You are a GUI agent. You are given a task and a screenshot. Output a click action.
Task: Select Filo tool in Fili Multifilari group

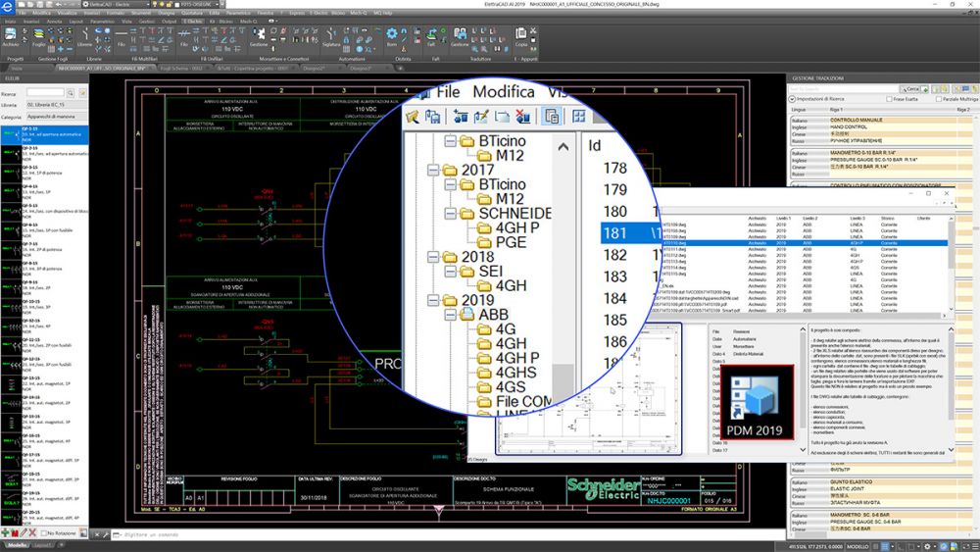[x=122, y=37]
